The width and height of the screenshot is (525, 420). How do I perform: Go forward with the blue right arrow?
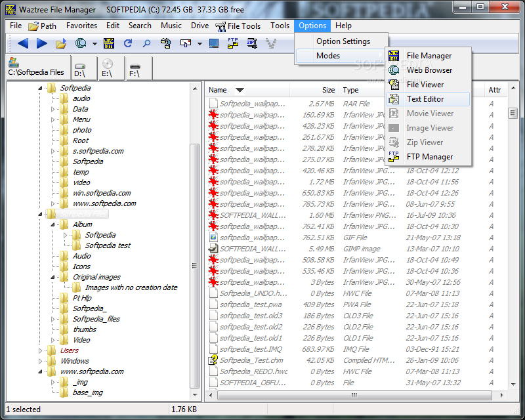click(x=42, y=43)
